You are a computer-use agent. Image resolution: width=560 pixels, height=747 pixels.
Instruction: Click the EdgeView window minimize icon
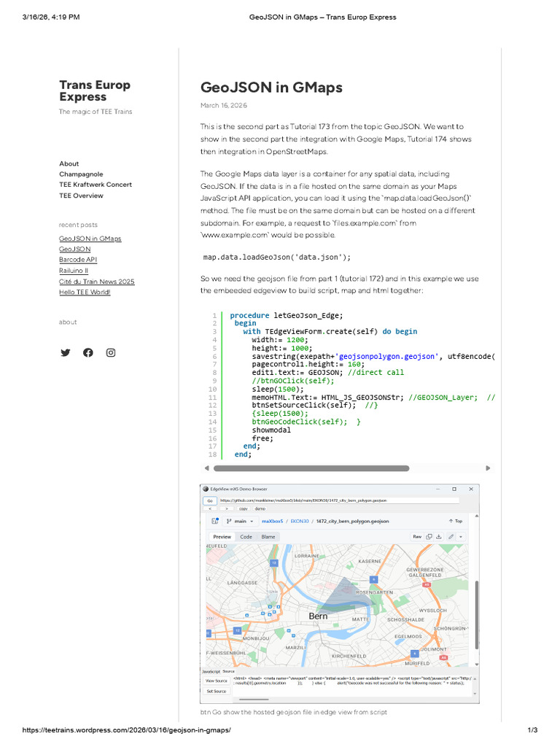[x=438, y=489]
